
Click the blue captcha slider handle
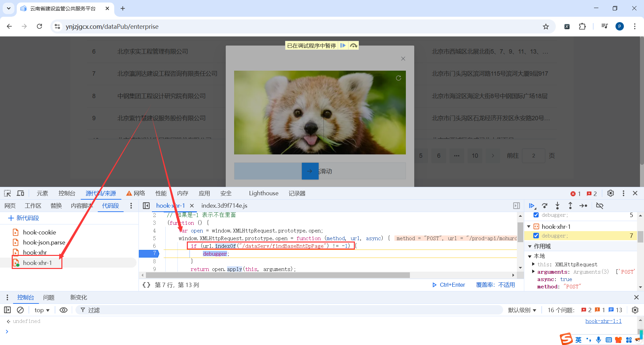[310, 171]
